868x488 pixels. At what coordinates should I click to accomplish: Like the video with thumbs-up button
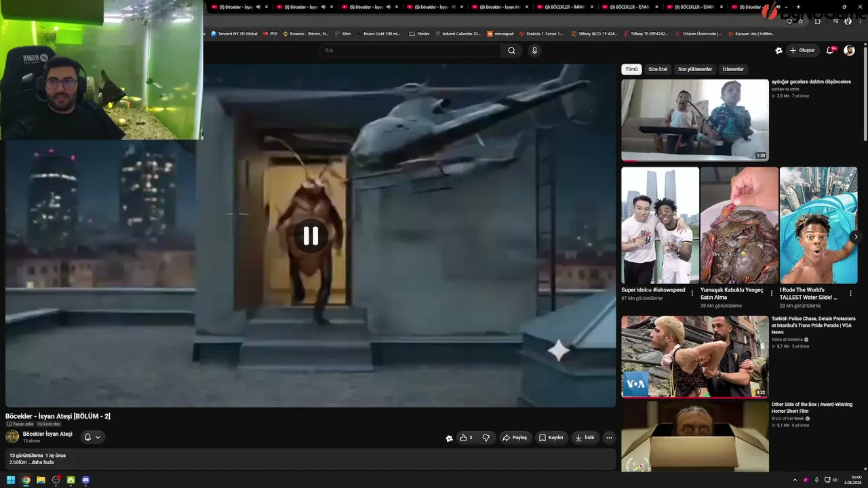(465, 438)
